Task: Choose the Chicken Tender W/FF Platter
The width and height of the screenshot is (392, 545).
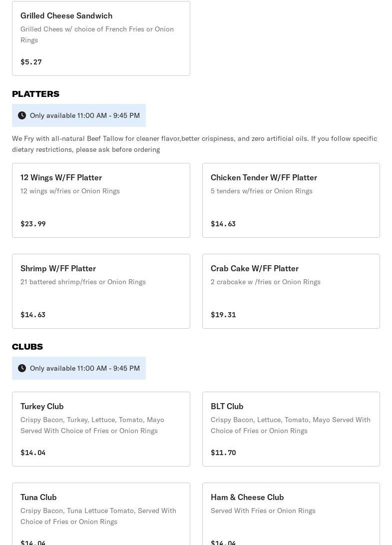Action: point(291,200)
